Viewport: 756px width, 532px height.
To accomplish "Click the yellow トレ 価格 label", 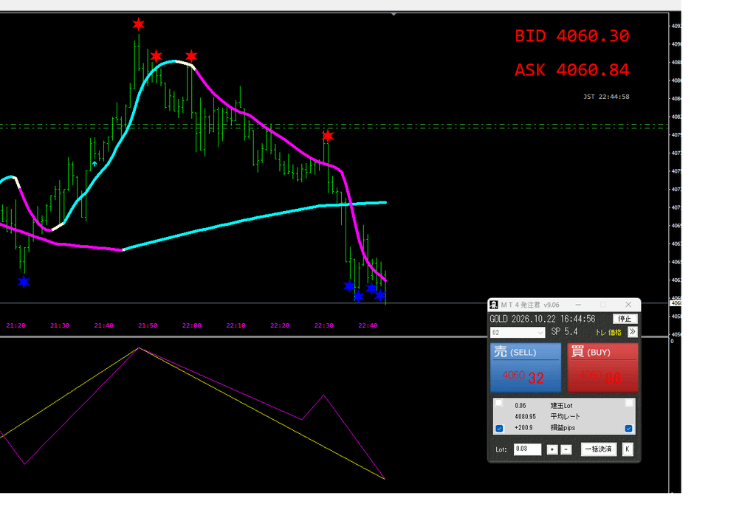I will (x=608, y=332).
